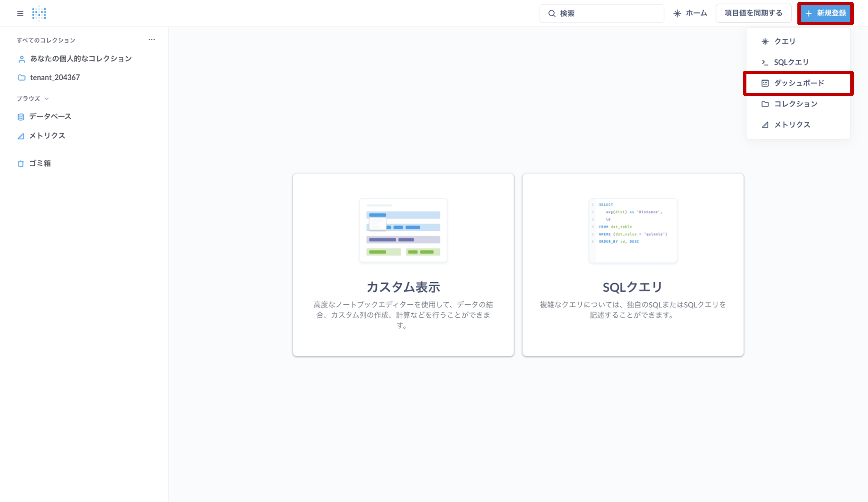
Task: Click the すべてのコレクション heading
Action: pos(46,40)
